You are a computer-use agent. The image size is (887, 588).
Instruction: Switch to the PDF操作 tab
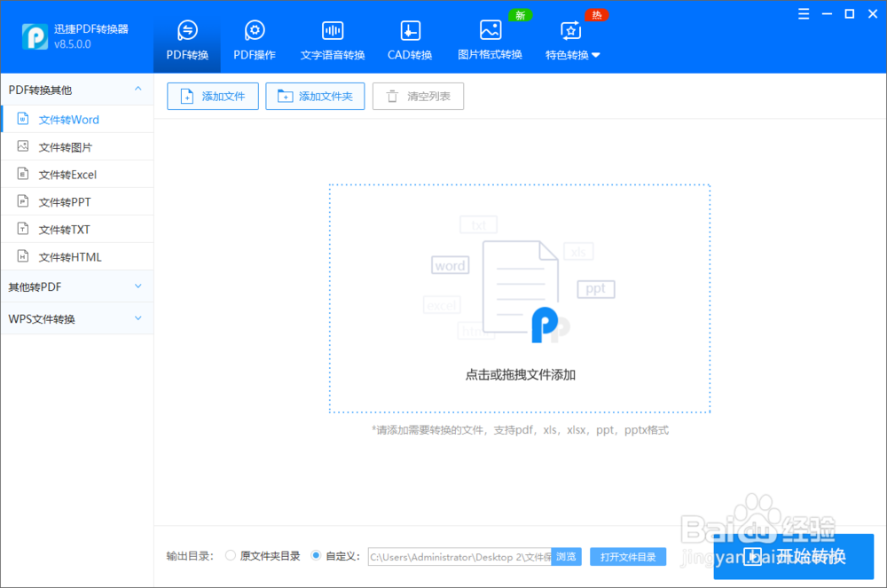coord(255,40)
